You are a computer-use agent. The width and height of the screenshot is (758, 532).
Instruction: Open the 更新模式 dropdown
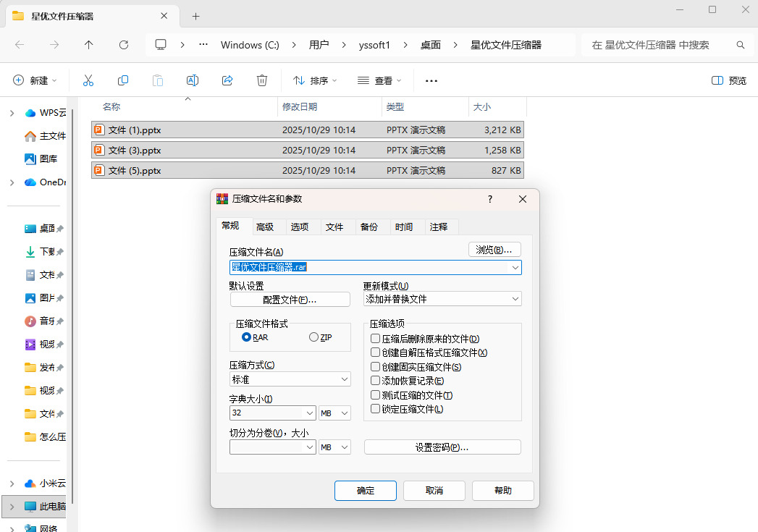coord(515,299)
